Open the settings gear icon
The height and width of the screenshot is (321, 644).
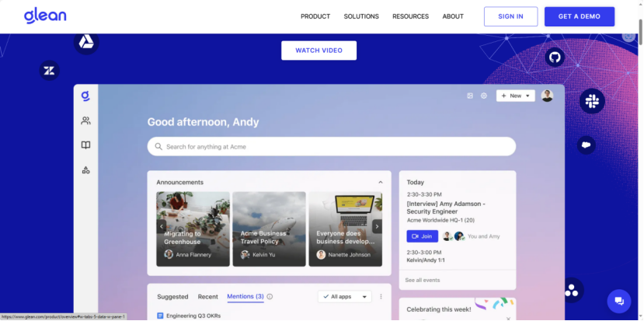484,96
